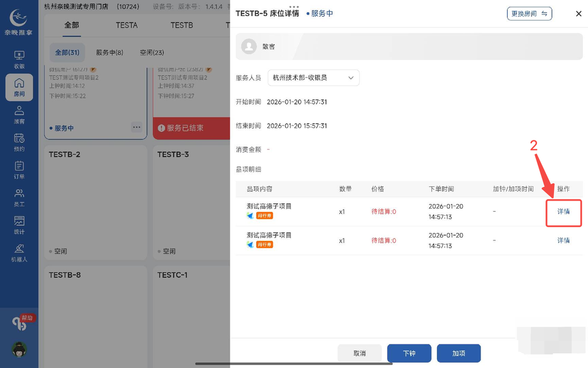Switch to the TESTB tab

coord(181,25)
